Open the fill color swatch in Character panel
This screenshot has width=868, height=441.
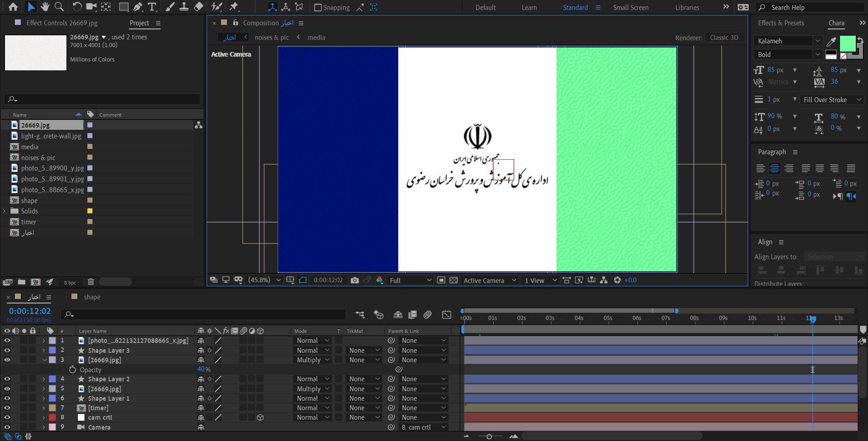click(x=848, y=44)
